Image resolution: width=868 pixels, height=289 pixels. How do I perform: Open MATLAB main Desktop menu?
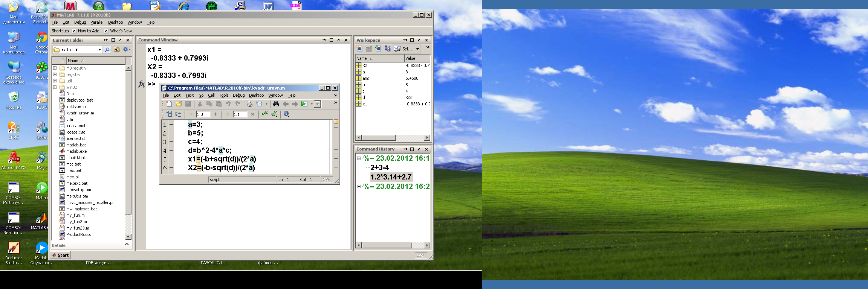[115, 22]
